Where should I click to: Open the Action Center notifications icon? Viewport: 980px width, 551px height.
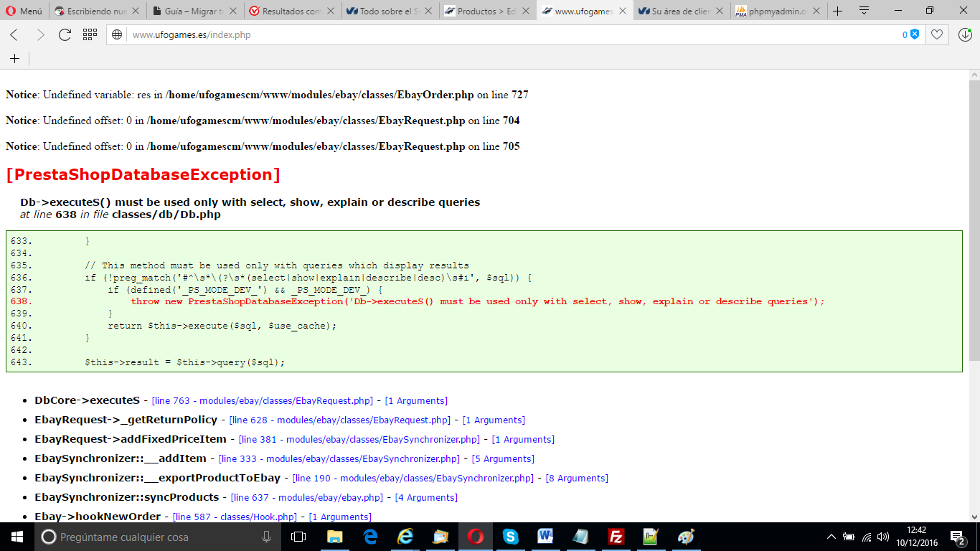click(x=957, y=537)
